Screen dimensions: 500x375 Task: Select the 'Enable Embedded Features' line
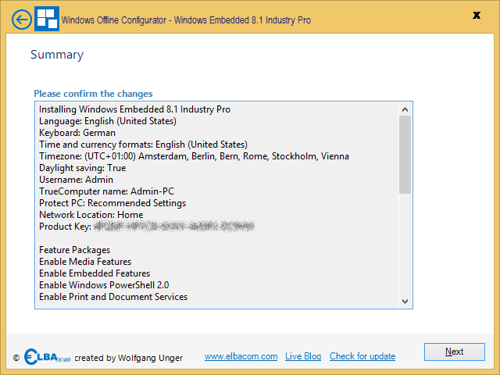click(x=95, y=273)
